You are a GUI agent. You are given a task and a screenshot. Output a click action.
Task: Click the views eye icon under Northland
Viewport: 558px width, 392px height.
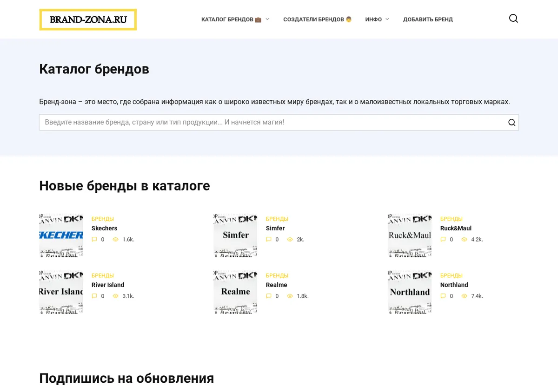click(x=465, y=296)
